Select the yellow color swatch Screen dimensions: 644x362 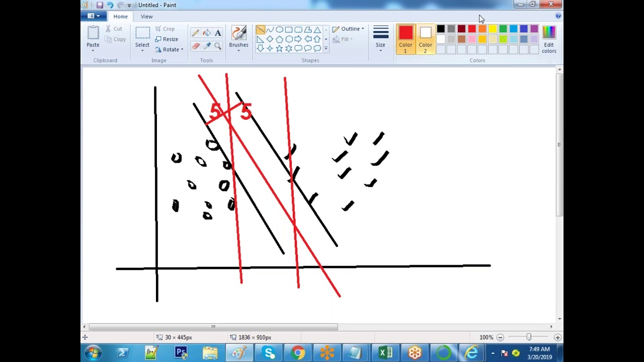point(493,29)
